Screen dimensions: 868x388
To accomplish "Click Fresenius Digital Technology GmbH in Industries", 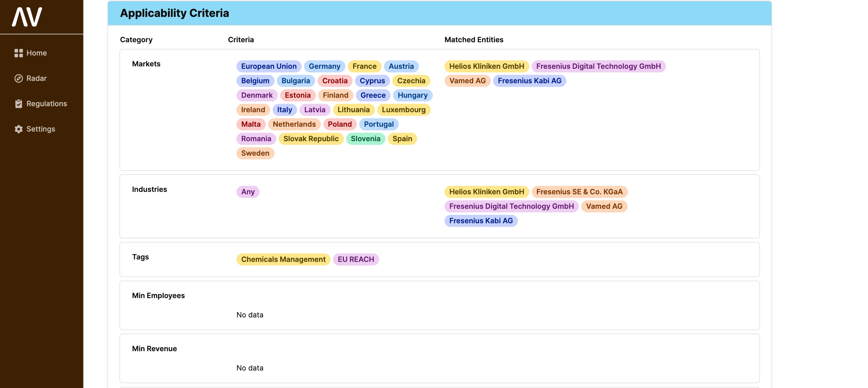I will [511, 206].
